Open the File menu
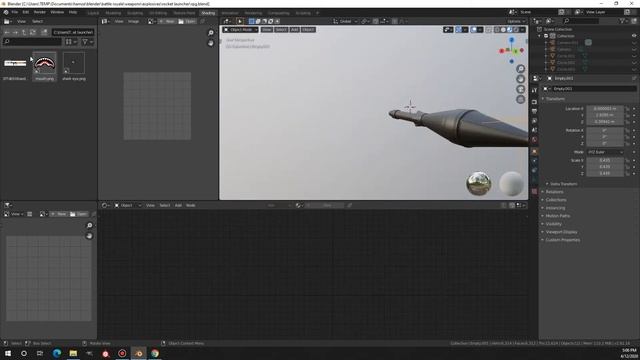The height and width of the screenshot is (360, 640). coord(15,12)
